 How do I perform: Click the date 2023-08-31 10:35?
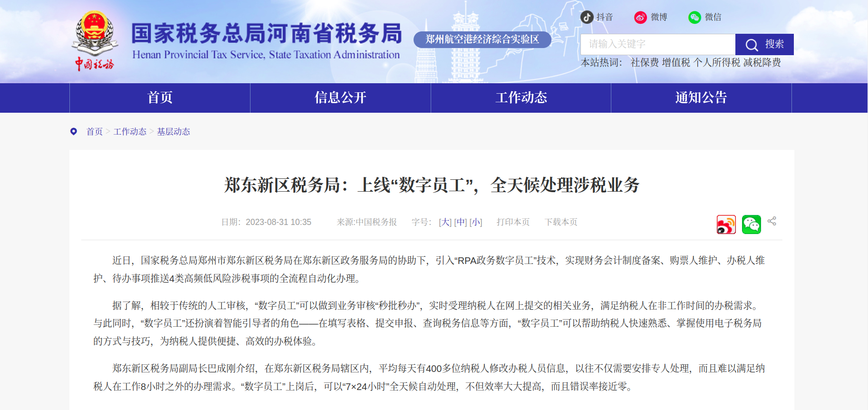pos(278,222)
